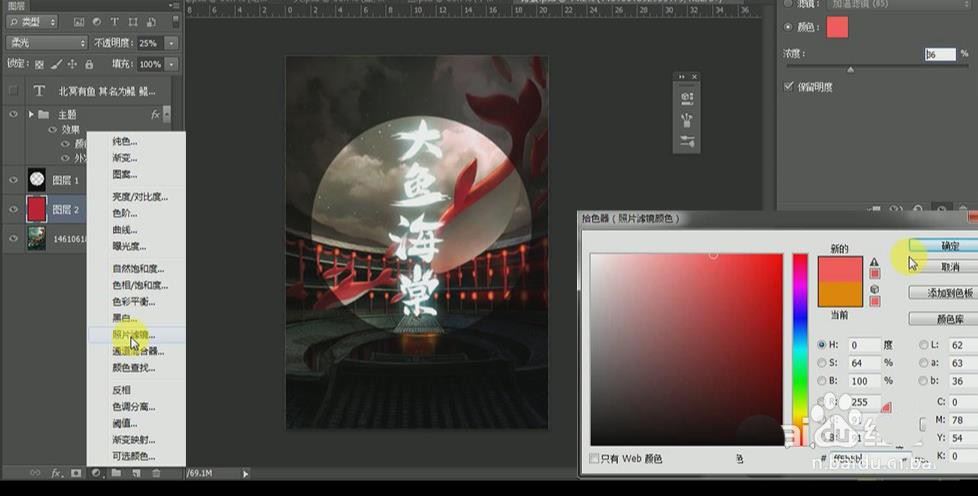
Task: Choose 曲线... menu entry
Action: [x=125, y=230]
